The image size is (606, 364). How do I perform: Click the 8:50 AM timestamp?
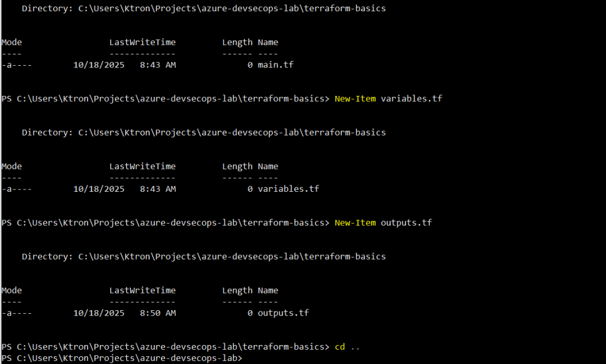[157, 313]
